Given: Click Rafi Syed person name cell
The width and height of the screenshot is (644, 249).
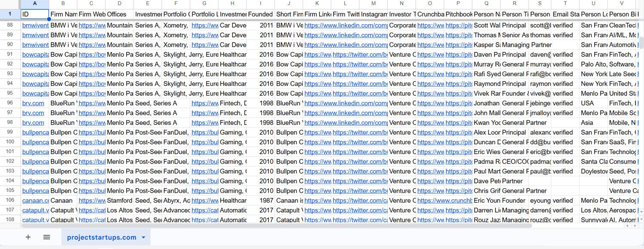Looking at the screenshot, I should pyautogui.click(x=486, y=74).
